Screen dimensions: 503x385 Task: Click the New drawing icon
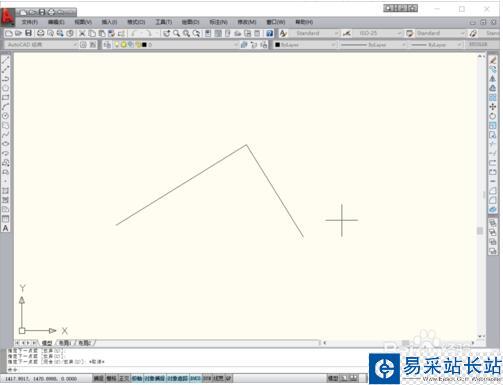pyautogui.click(x=9, y=33)
